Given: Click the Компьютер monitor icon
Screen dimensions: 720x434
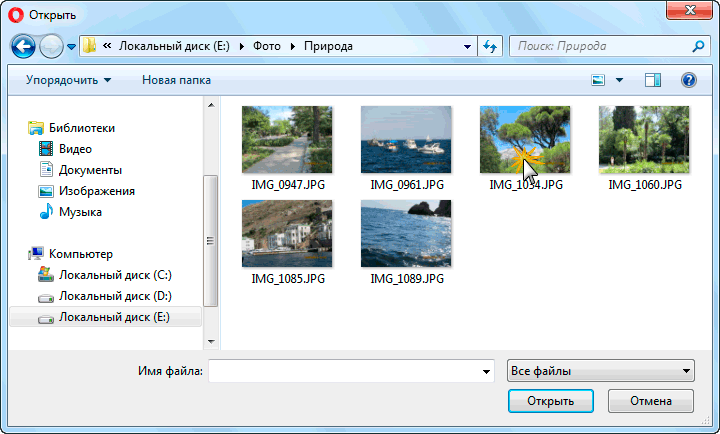Looking at the screenshot, I should [x=36, y=254].
